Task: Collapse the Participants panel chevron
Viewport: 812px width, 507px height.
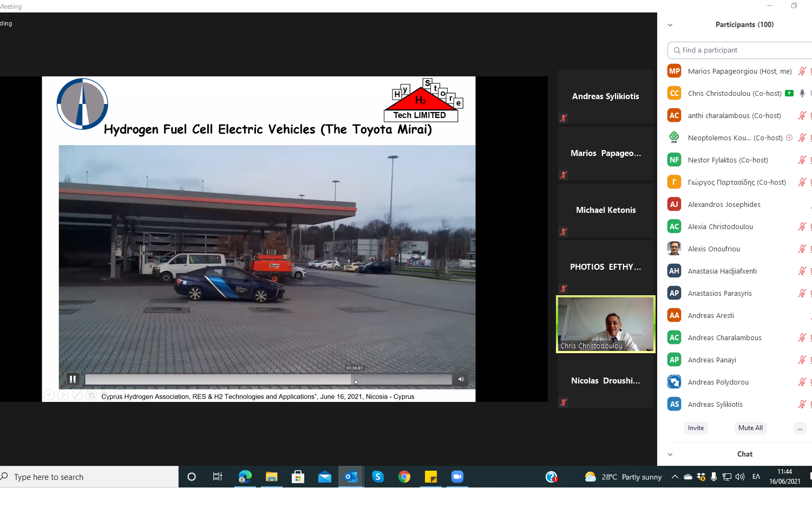Action: pyautogui.click(x=670, y=25)
